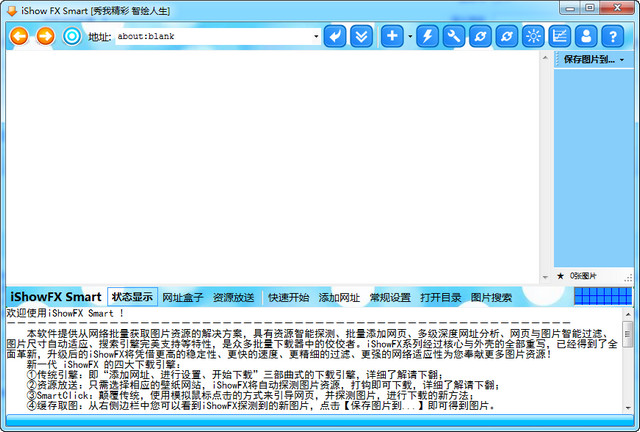This screenshot has height=432, width=640.
Task: Switch to the 网址盒子 tab
Action: [x=183, y=298]
